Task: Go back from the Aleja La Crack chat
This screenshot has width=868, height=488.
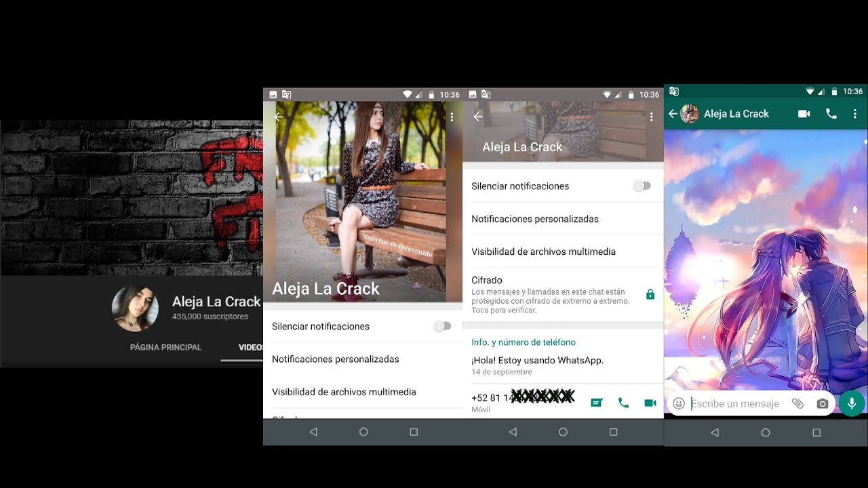Action: (672, 114)
